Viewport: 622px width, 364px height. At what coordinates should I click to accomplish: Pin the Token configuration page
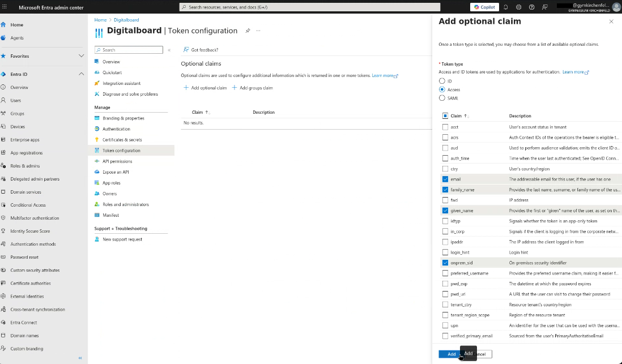(248, 31)
